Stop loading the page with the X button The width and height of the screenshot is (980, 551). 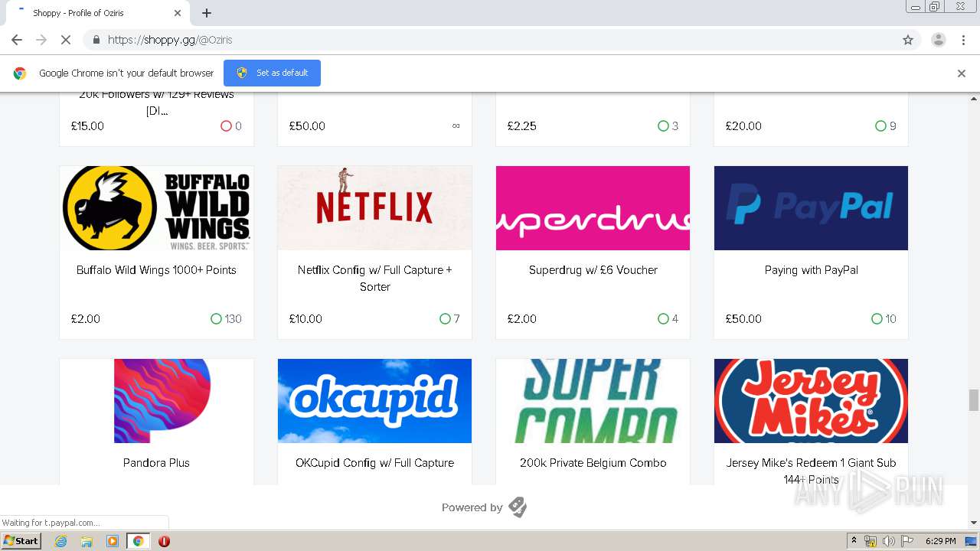[65, 40]
